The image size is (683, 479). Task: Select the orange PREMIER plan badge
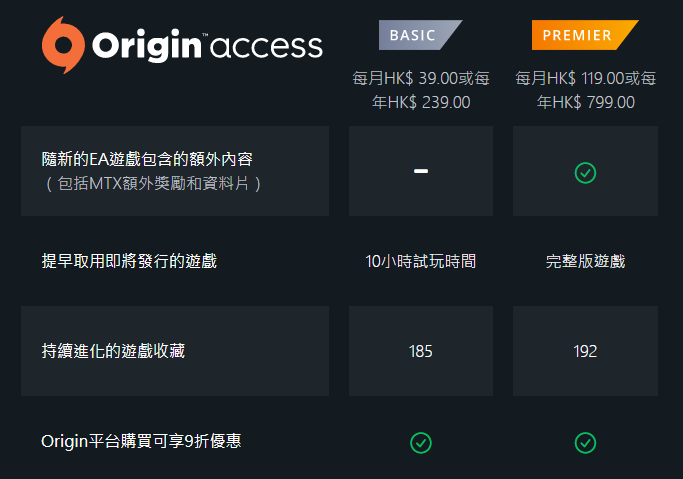[585, 35]
